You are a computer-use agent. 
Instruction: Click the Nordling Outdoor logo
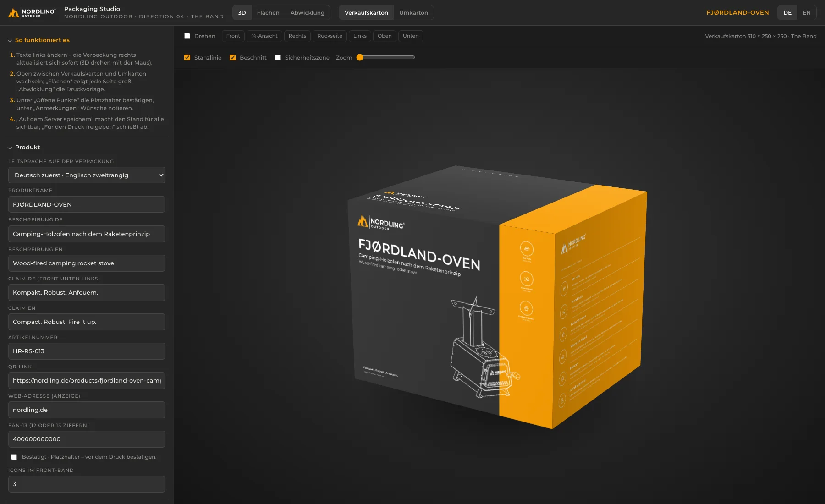point(32,13)
